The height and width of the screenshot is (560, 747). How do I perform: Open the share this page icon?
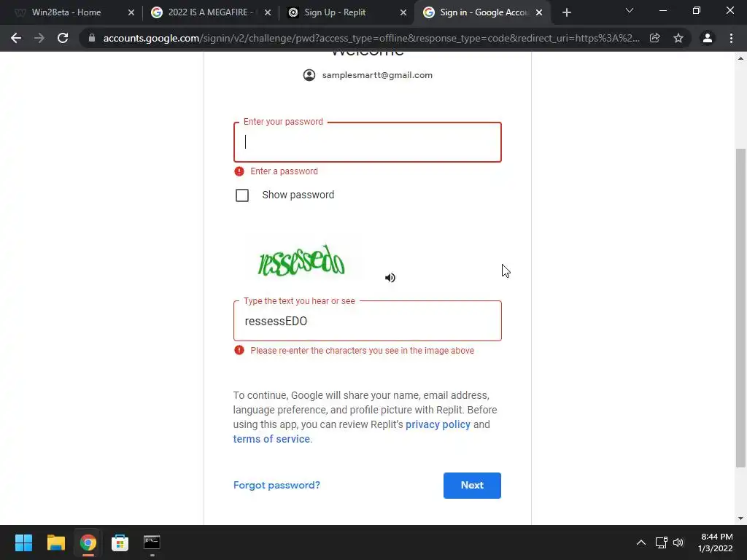point(655,38)
